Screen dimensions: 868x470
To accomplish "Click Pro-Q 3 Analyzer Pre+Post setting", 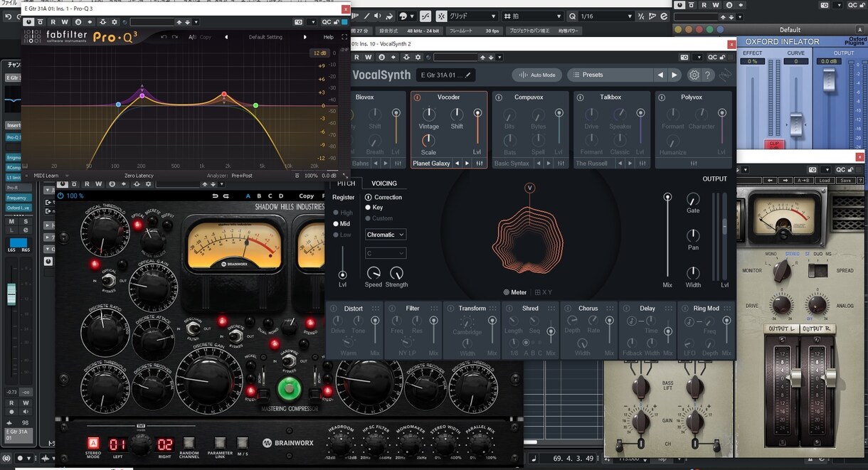I will tap(242, 176).
